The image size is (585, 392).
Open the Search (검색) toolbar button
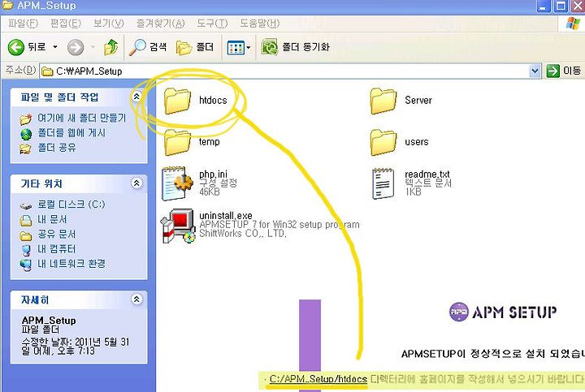[x=148, y=47]
